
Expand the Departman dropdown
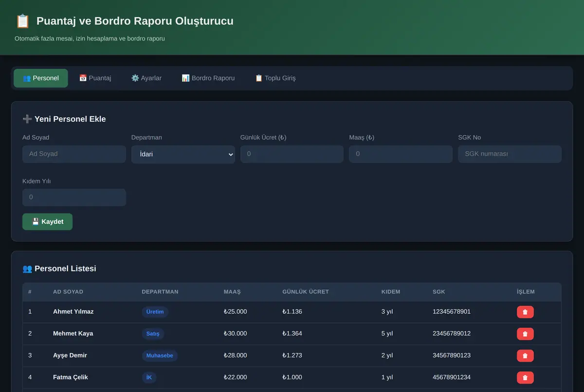coord(183,154)
